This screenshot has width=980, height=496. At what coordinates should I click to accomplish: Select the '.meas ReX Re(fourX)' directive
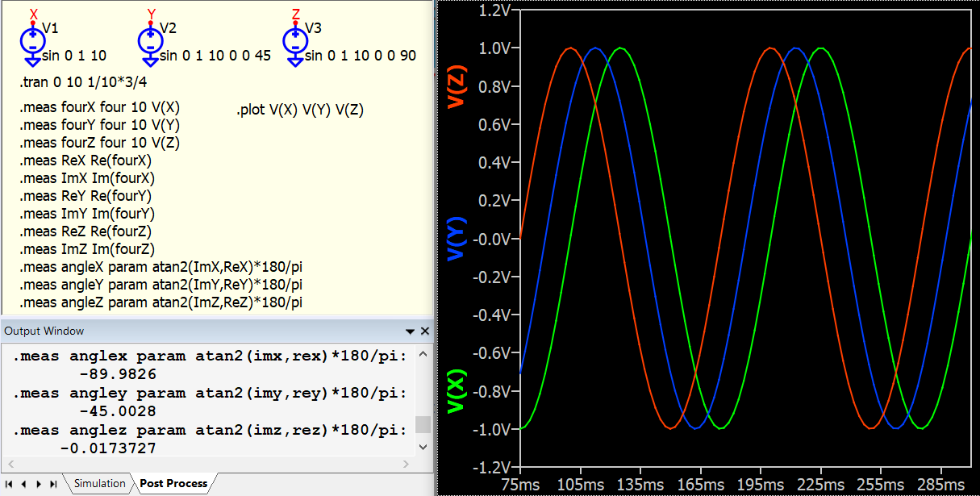[85, 160]
